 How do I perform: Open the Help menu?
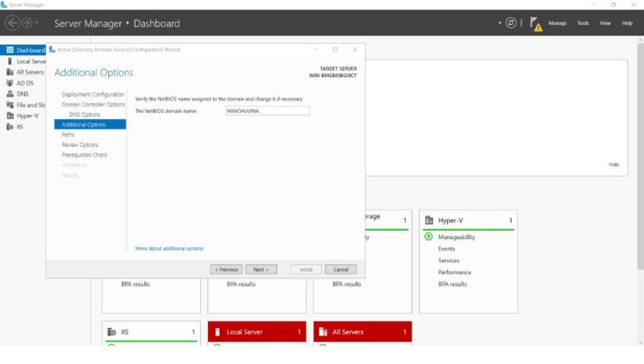(x=626, y=23)
